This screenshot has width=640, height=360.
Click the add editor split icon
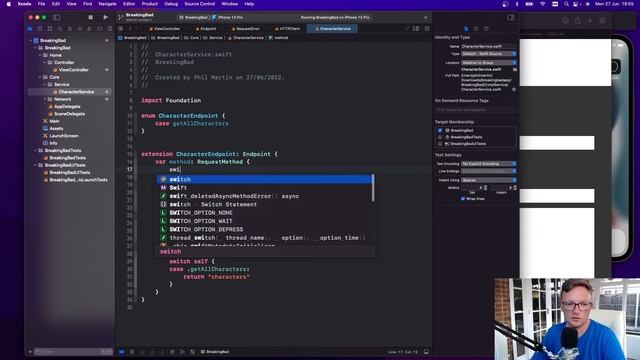click(x=427, y=29)
